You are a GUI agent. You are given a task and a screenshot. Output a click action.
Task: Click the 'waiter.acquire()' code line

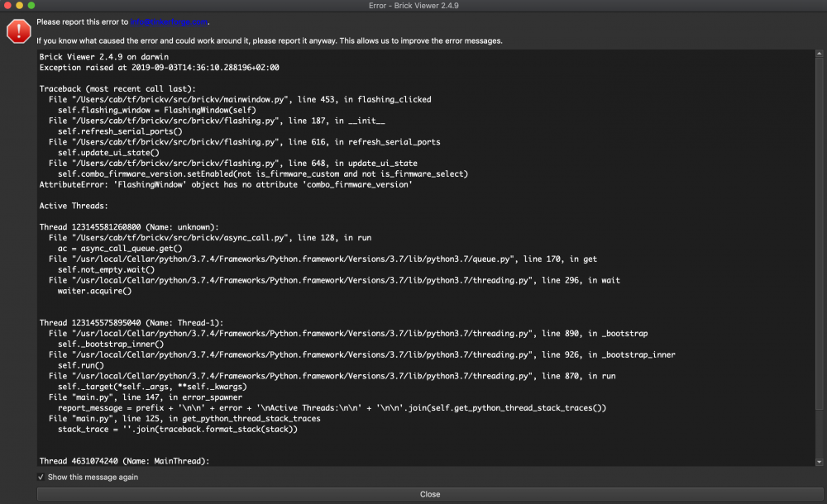[x=94, y=291]
